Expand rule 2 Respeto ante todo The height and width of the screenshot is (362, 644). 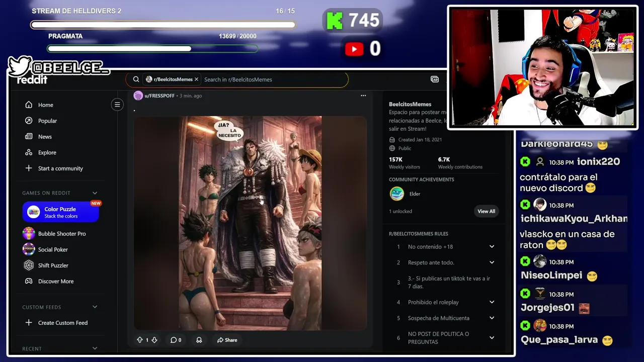[x=492, y=262]
